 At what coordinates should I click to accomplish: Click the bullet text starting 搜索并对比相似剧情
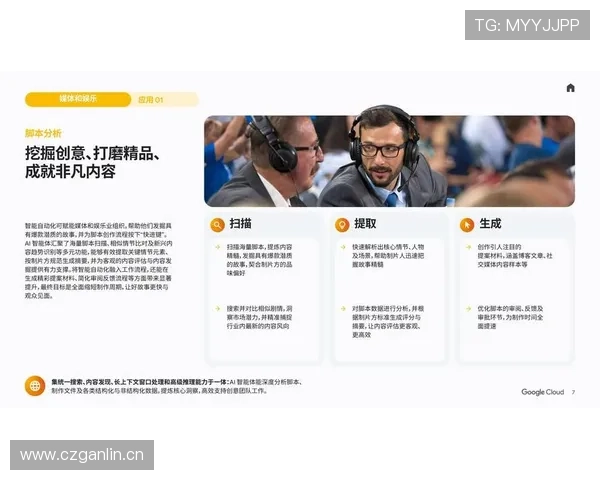tap(259, 317)
